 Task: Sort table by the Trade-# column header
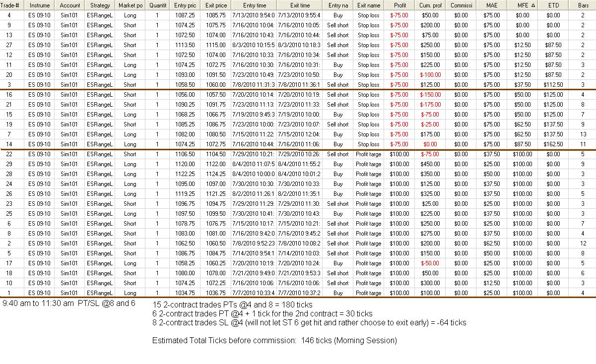click(11, 5)
